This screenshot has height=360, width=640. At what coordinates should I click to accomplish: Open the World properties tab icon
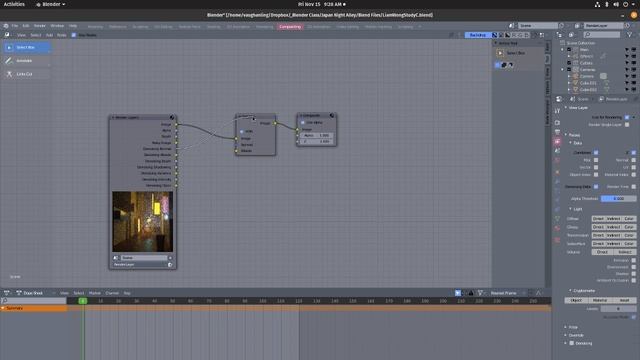pyautogui.click(x=558, y=160)
